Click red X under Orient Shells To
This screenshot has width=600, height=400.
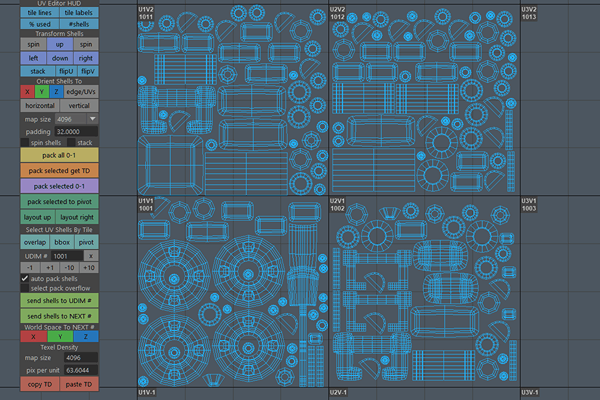[x=27, y=92]
